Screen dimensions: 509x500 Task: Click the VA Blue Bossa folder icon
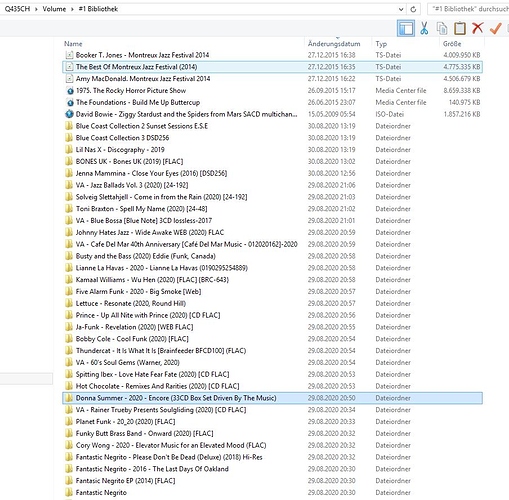click(69, 221)
